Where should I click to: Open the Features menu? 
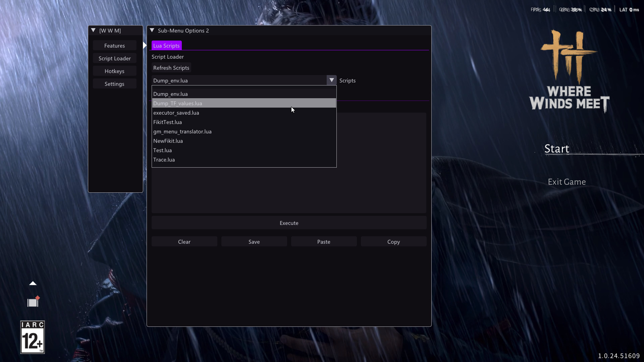[x=114, y=46]
